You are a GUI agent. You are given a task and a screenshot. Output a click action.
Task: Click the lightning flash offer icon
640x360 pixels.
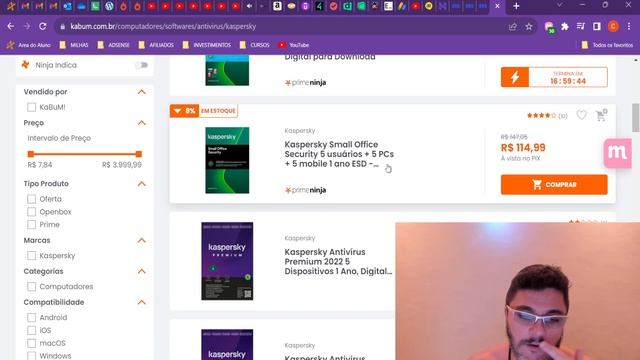click(515, 77)
